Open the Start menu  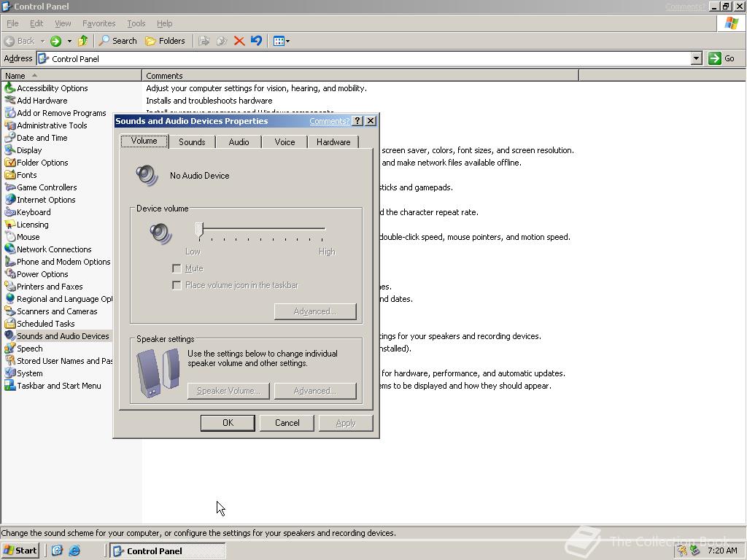coord(20,551)
